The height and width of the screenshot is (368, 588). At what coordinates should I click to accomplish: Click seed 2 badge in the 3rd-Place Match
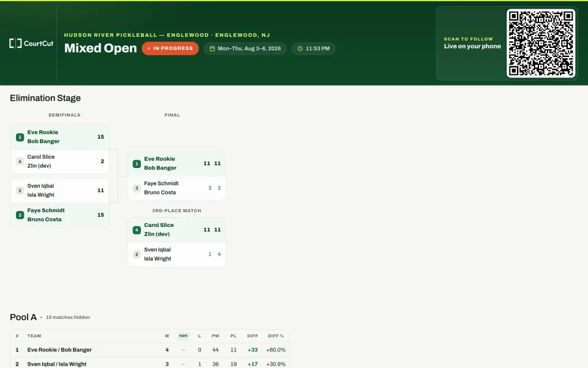tap(137, 254)
